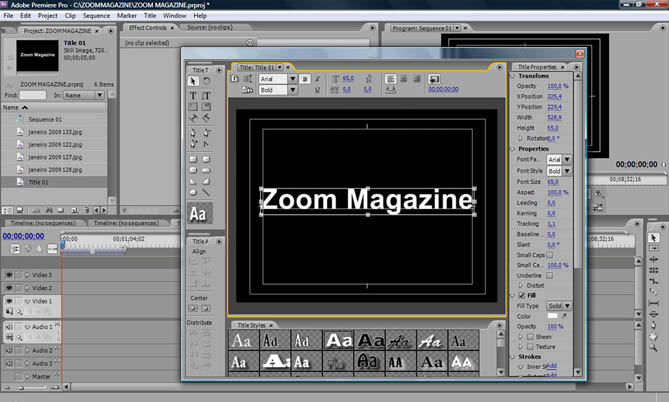This screenshot has width=669, height=402.
Task: Click the Fill Color swatch
Action: click(554, 316)
